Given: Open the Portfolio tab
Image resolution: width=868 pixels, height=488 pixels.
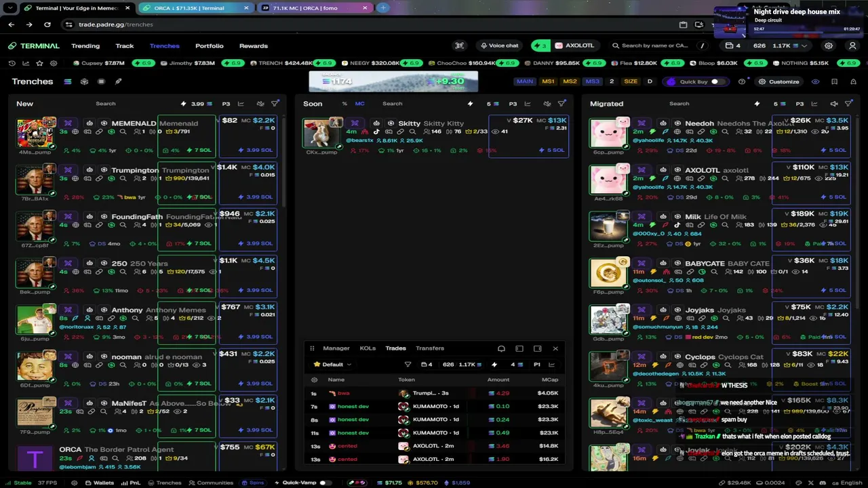Looking at the screenshot, I should (x=210, y=46).
